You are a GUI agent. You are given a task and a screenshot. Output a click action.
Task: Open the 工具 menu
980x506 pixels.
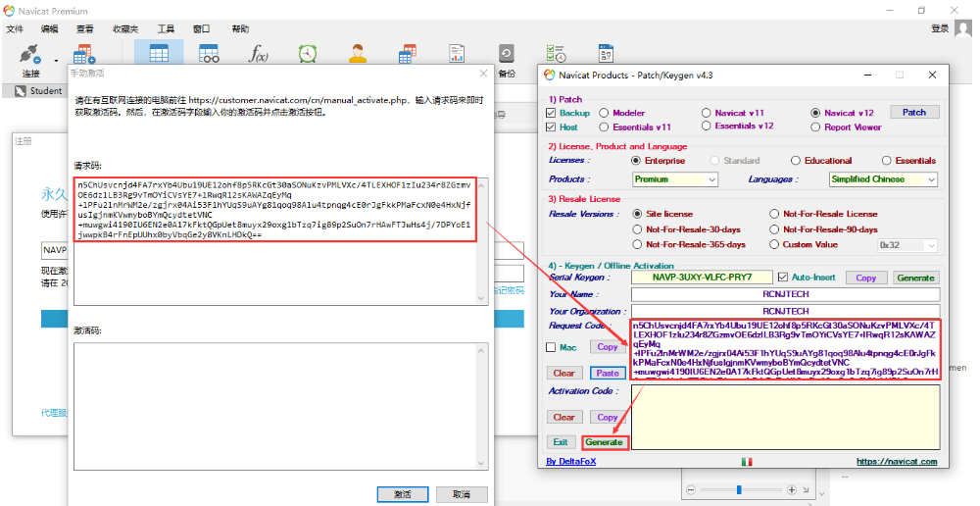tap(166, 28)
